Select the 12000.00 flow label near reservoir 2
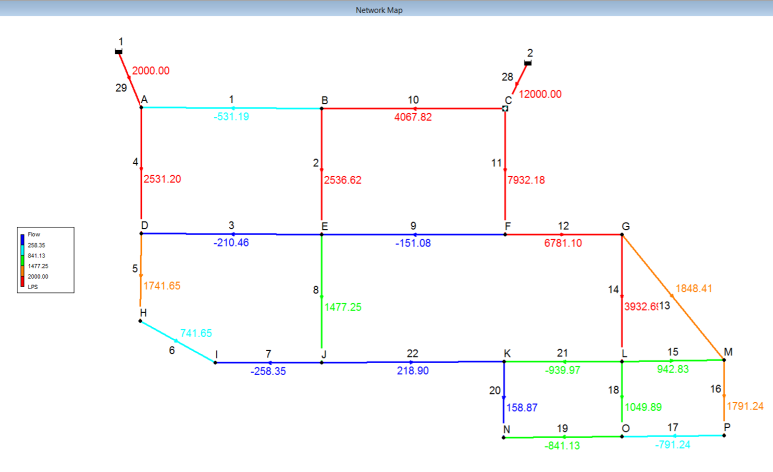 [x=540, y=94]
